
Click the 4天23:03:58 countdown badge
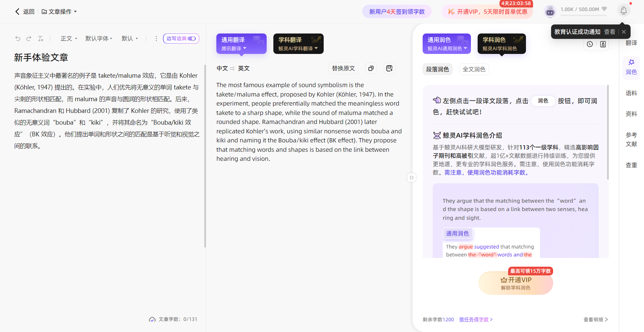pos(516,3)
